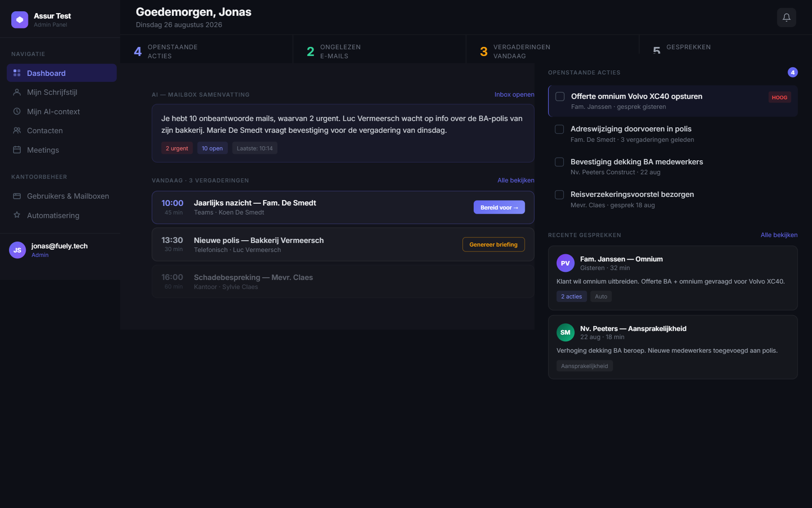Open the Schadebespreking — Mevr. Claes meeting

343,281
